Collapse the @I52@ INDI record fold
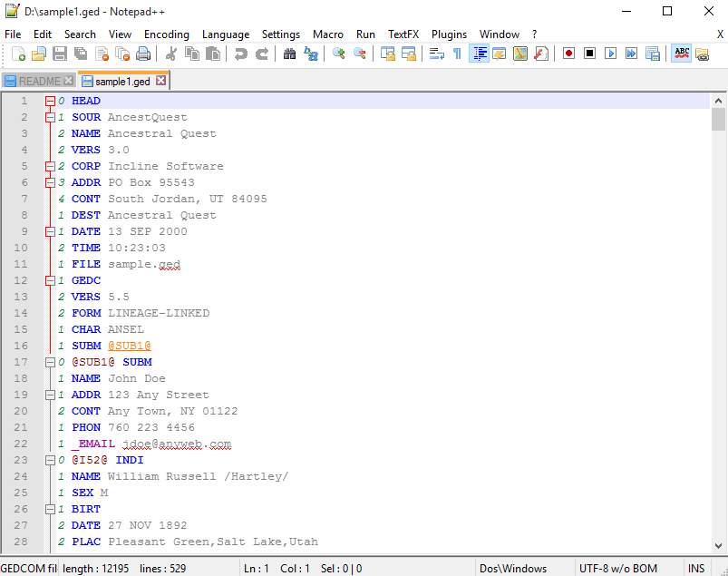Viewport: 728px width, 576px height. (50, 460)
